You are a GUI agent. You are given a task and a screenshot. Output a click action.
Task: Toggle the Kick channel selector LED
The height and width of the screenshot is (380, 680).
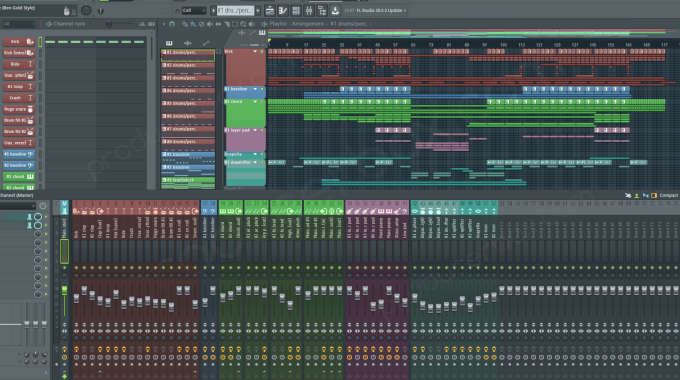coord(40,42)
